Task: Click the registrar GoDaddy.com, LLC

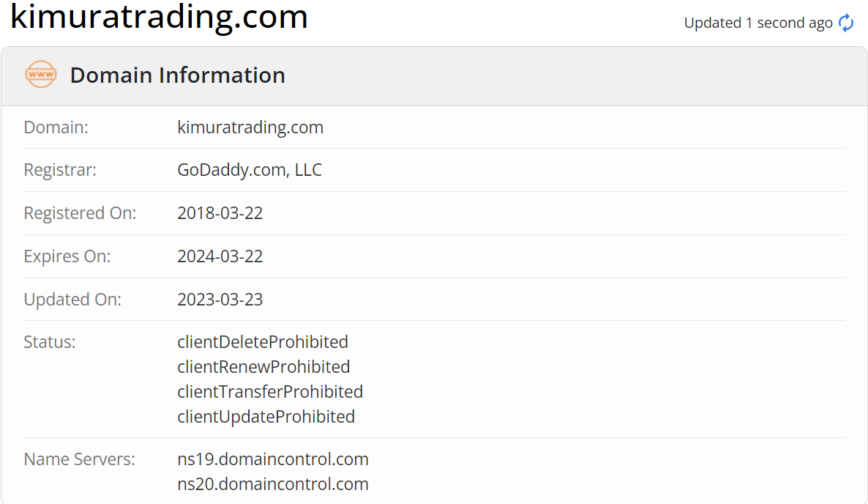Action: pos(249,169)
